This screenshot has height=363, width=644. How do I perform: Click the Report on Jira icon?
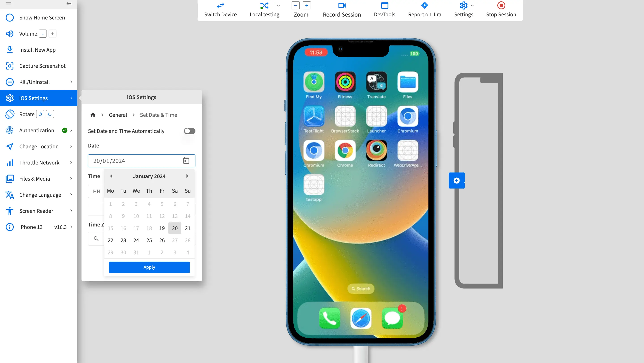[424, 6]
